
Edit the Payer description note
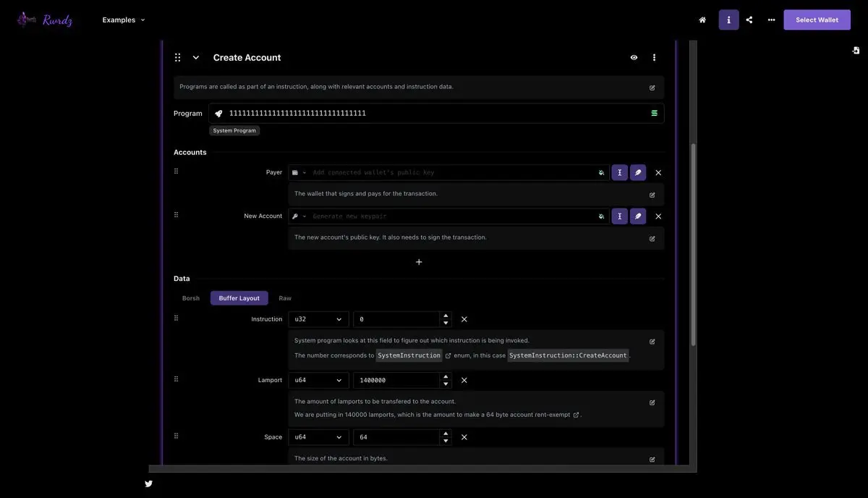tap(652, 195)
